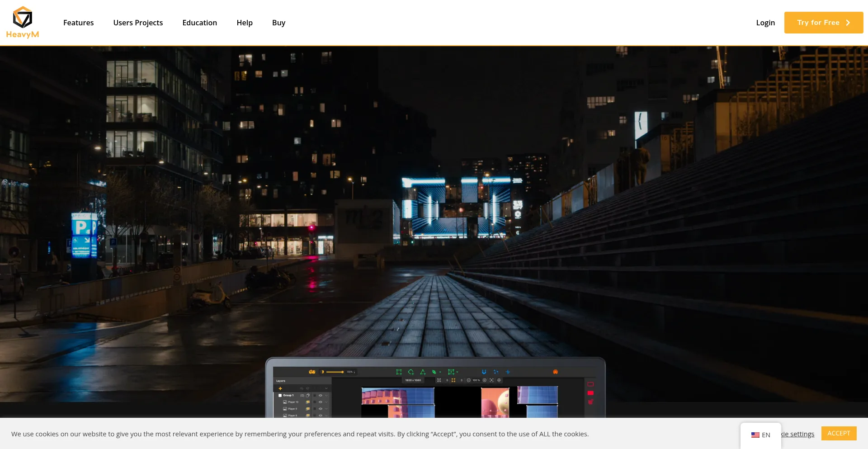Accept cookies with the ACCEPT button
The image size is (868, 449).
click(x=839, y=433)
